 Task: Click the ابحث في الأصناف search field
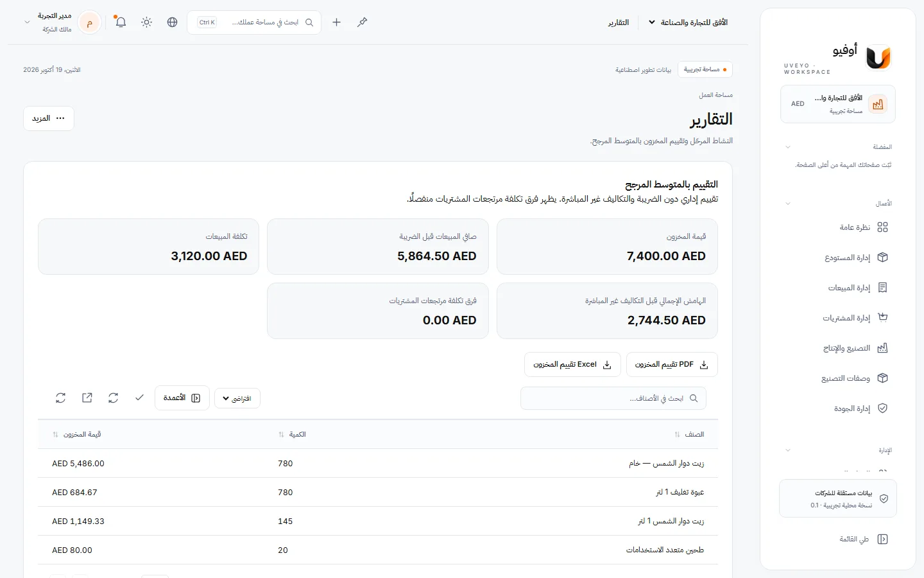(x=613, y=398)
